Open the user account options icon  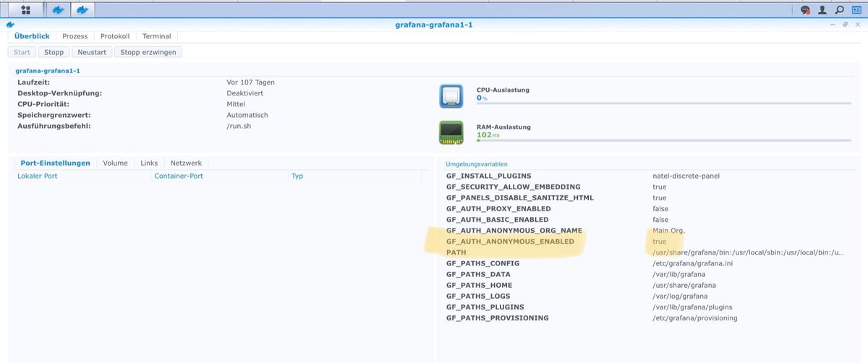822,10
